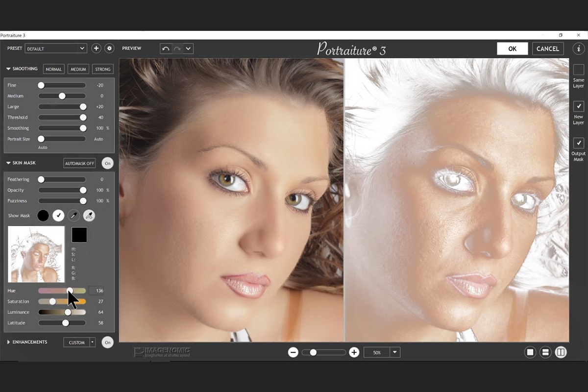Select the add-color eyedropper with plus sign
Screen dimensions: 588x392
89,216
